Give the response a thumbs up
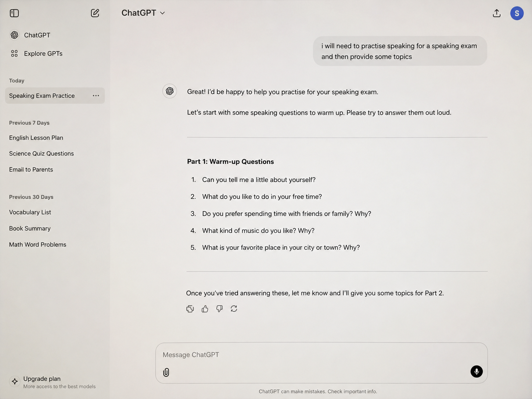The height and width of the screenshot is (399, 532). coord(205,309)
